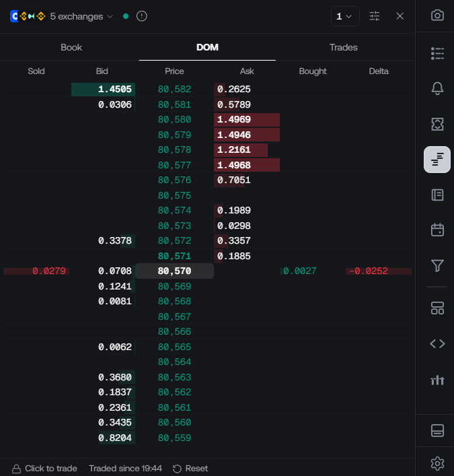This screenshot has height=476, width=454.
Task: Click the Ask column header
Action: pyautogui.click(x=247, y=71)
